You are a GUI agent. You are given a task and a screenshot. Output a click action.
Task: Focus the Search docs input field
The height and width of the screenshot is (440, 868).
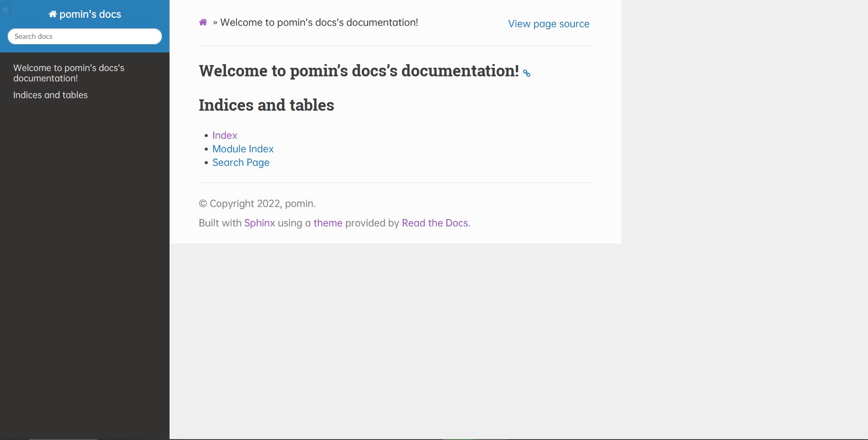tap(85, 37)
